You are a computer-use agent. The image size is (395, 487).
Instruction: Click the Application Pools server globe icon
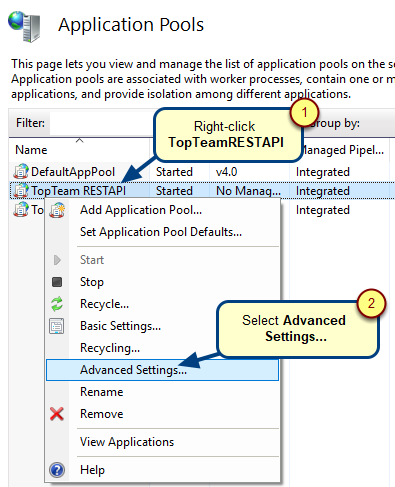click(24, 26)
